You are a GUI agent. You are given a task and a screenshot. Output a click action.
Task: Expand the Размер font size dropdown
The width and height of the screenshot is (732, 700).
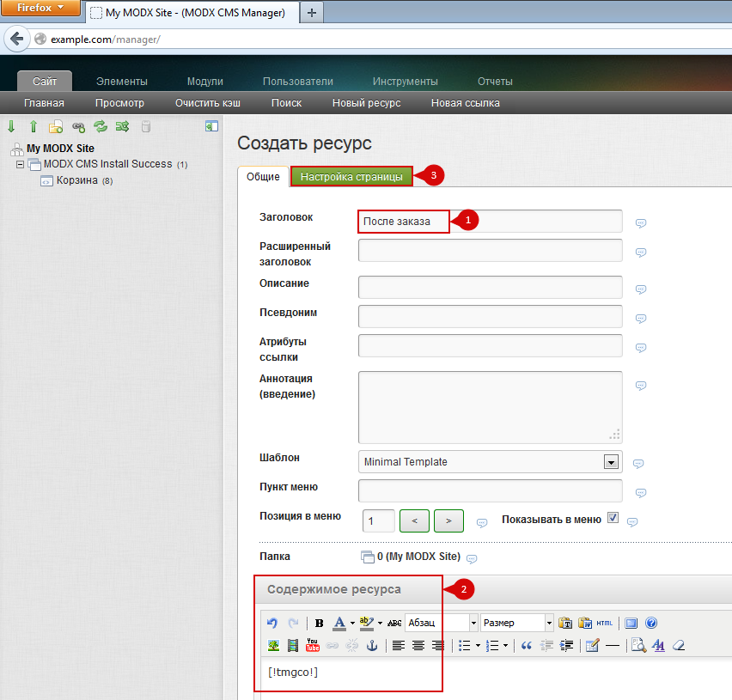[549, 623]
